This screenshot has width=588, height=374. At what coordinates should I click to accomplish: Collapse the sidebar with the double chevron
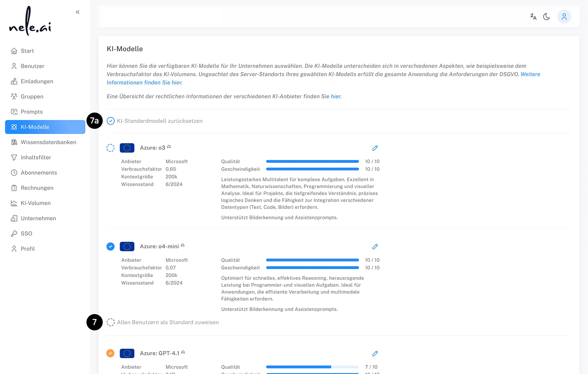click(x=77, y=12)
